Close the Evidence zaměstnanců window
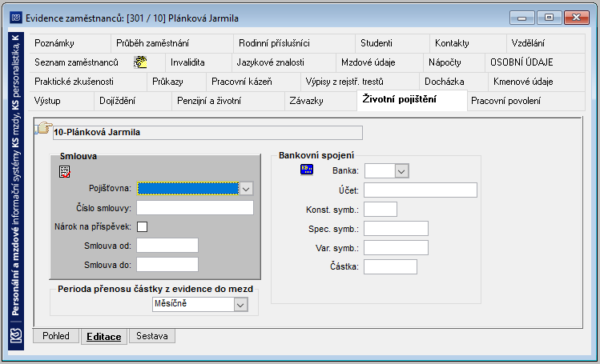The image size is (600, 364). [577, 18]
